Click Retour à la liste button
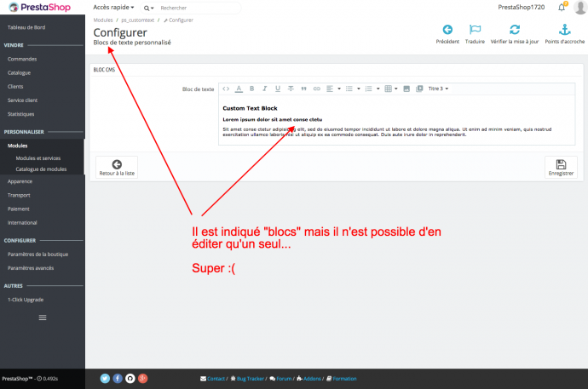The image size is (588, 389). point(117,167)
